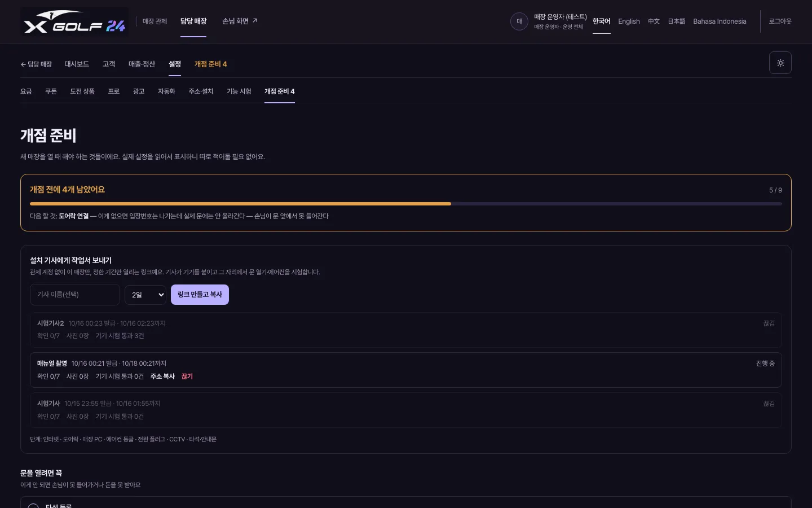Click 주소 복사 on 매뉴얼 촬영 row
Screen dimensions: 812x508
pyautogui.click(x=162, y=376)
